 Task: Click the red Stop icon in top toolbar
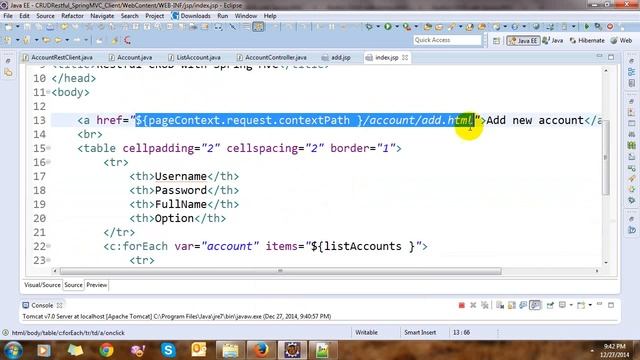[x=610, y=27]
